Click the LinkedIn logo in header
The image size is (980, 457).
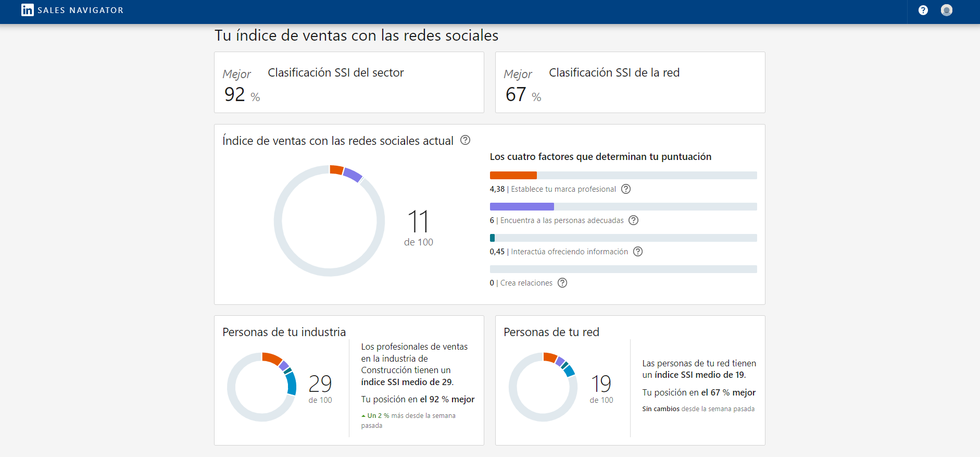28,10
